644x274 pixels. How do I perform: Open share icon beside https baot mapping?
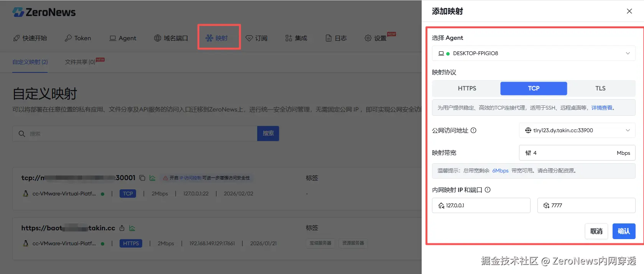pyautogui.click(x=122, y=228)
